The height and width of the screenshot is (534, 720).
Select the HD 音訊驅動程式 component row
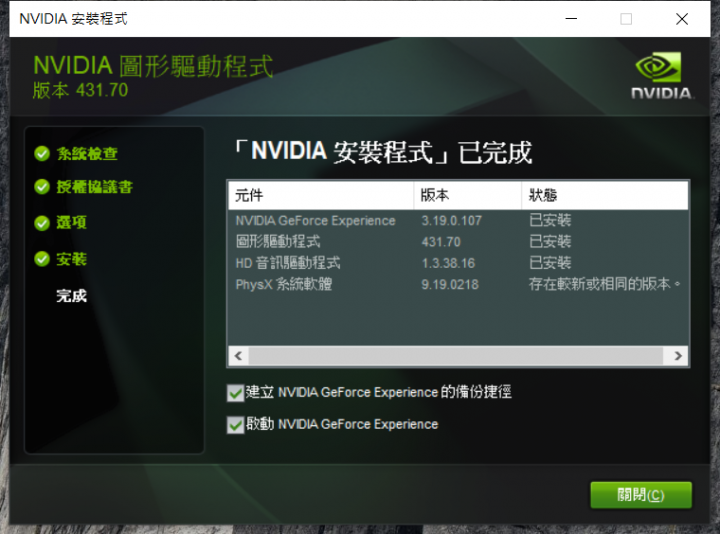coord(458,263)
